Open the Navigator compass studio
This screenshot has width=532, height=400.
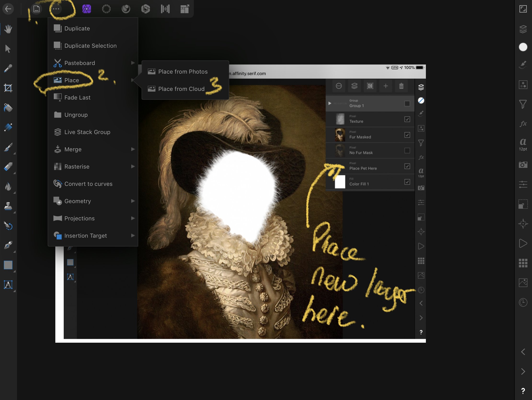pyautogui.click(x=523, y=224)
